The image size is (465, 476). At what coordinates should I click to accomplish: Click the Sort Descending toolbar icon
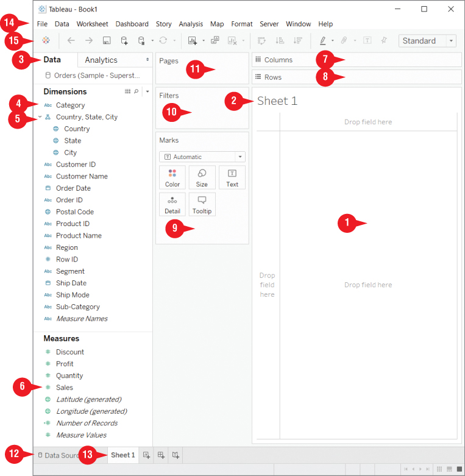298,40
